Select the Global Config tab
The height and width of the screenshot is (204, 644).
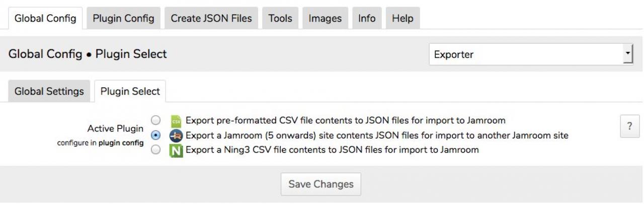[45, 19]
